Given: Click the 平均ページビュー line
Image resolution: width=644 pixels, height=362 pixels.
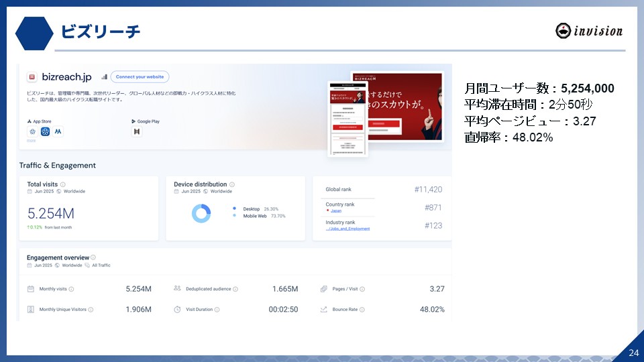Looking at the screenshot, I should pyautogui.click(x=530, y=121).
